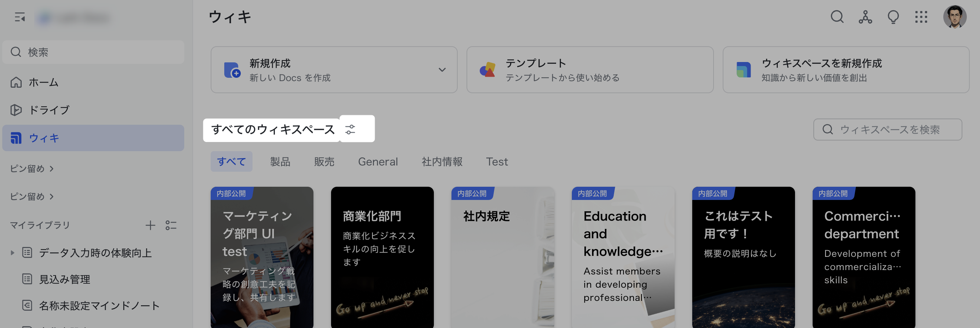
Task: Click the search magnifier icon in the header
Action: click(836, 17)
